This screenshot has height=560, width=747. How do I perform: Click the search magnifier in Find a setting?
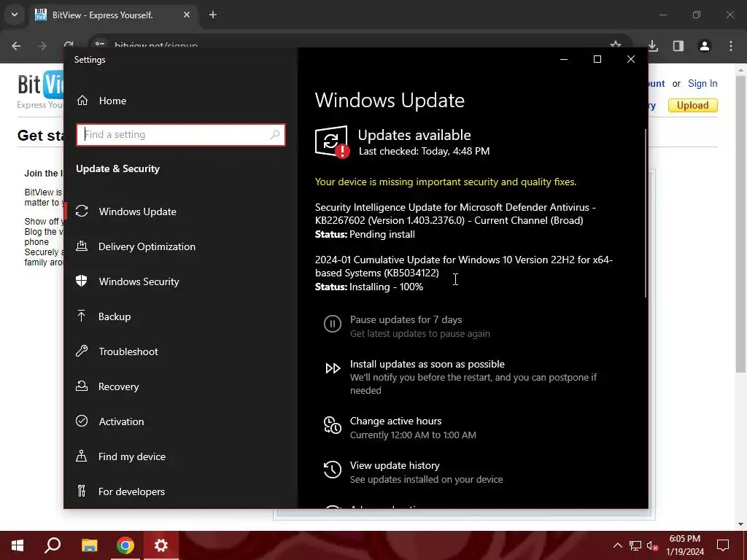click(275, 135)
